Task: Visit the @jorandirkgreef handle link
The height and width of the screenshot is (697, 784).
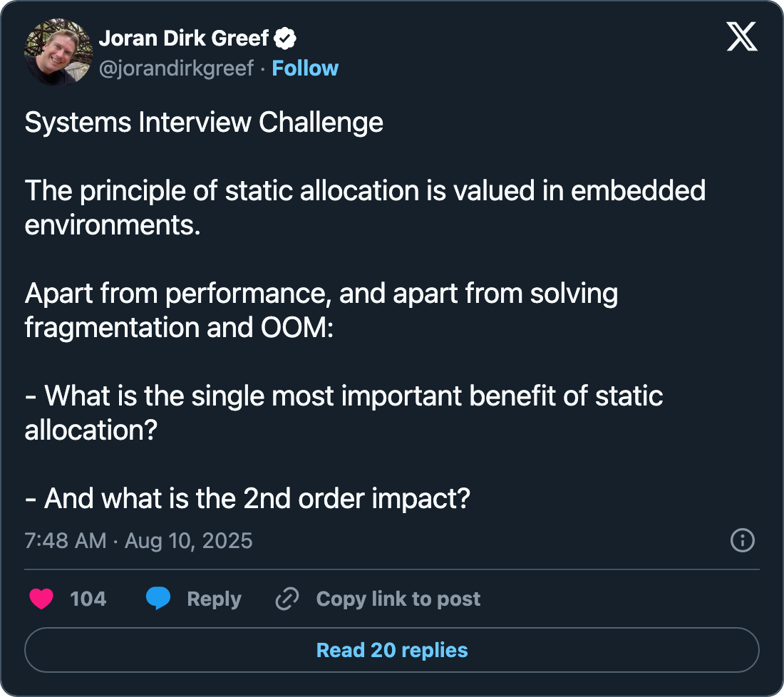Action: (x=176, y=68)
